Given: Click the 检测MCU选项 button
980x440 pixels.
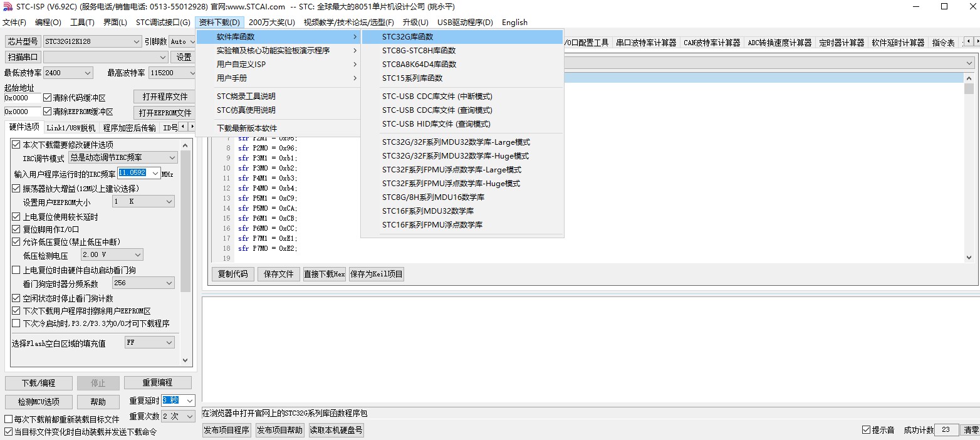Looking at the screenshot, I should [x=39, y=402].
